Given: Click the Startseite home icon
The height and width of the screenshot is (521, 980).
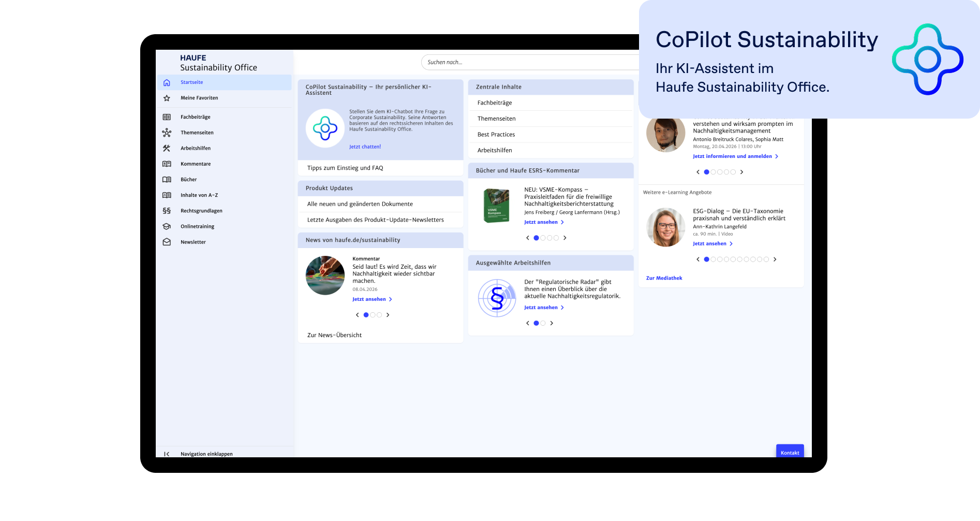Looking at the screenshot, I should click(167, 83).
